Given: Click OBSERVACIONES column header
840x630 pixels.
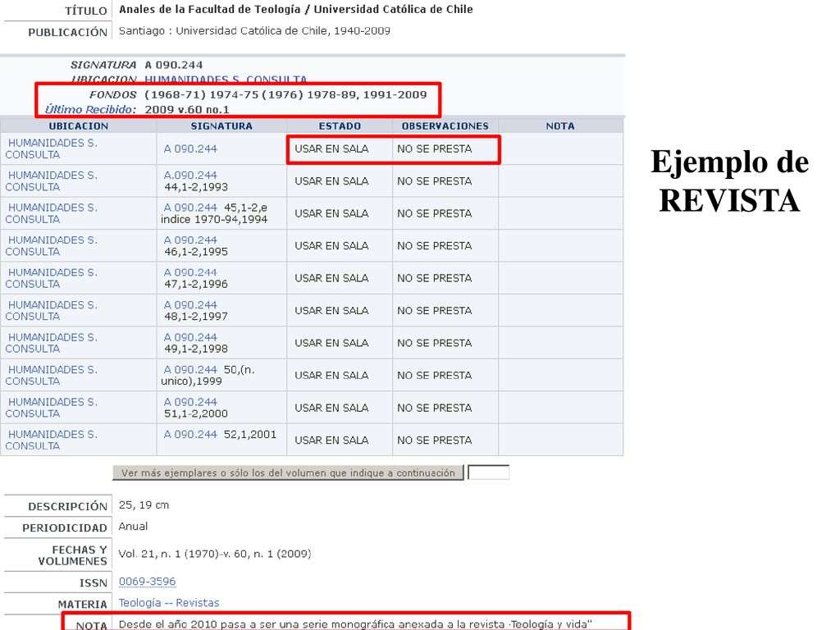Looking at the screenshot, I should coord(445,126).
